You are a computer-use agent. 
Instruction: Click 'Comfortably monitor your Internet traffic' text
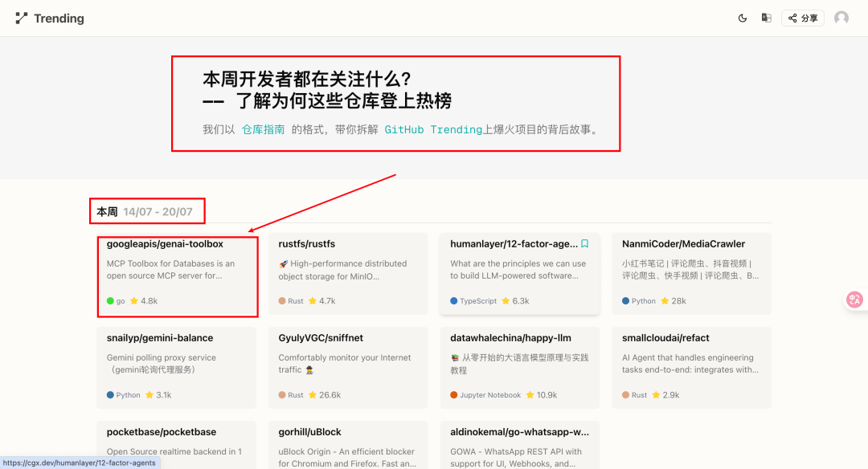[344, 363]
